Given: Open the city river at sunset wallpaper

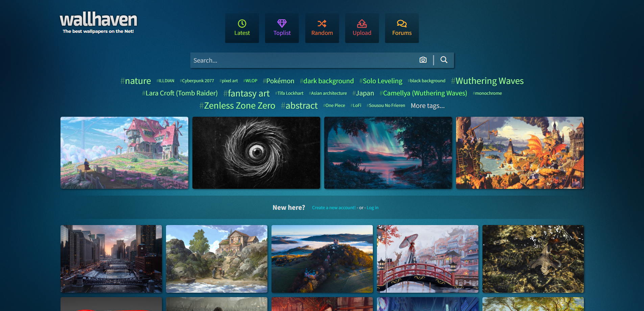Looking at the screenshot, I should [111, 259].
